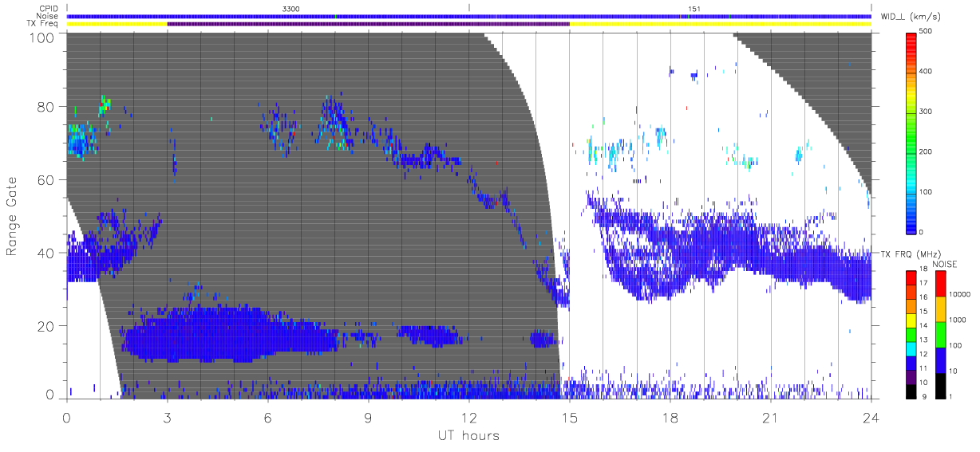Click the 24 tick on UT hours axis

click(x=871, y=417)
